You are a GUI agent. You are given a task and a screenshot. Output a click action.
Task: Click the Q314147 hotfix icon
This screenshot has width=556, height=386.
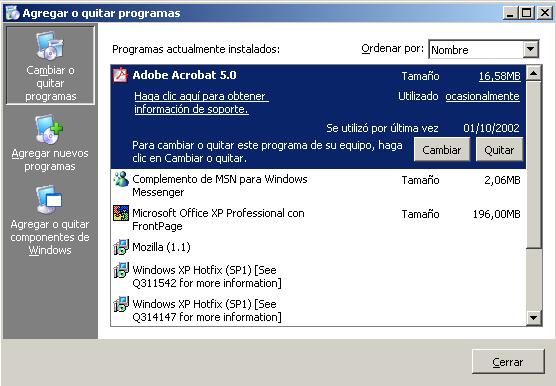[121, 304]
